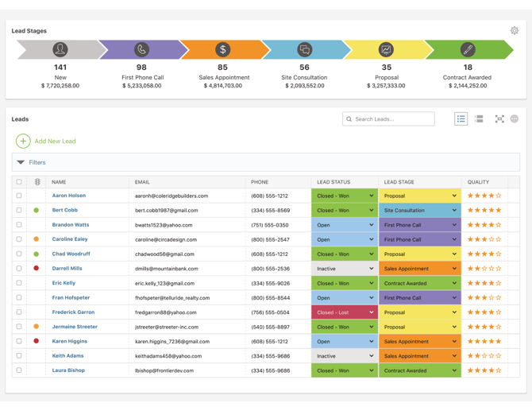Screen dimensions: 532x411
Task: Open Keith Adams lead link
Action: (67, 355)
